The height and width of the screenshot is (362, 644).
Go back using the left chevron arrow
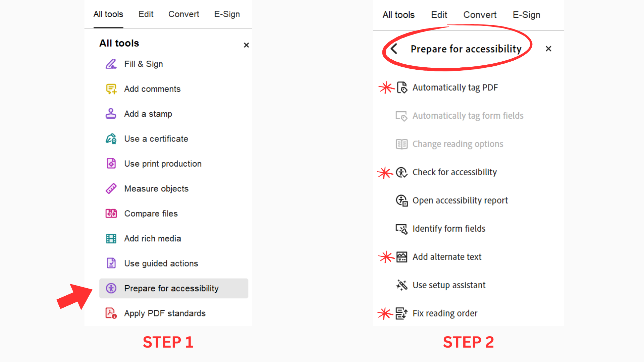pyautogui.click(x=394, y=49)
